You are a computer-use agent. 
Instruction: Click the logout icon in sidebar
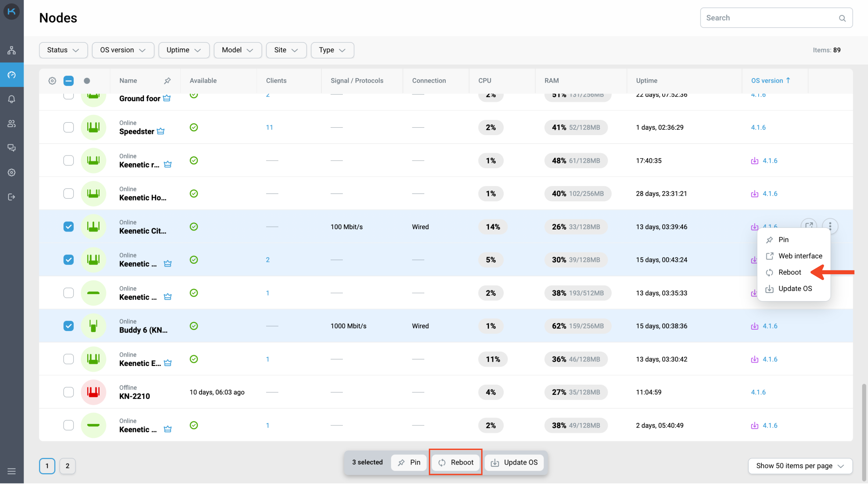(11, 197)
